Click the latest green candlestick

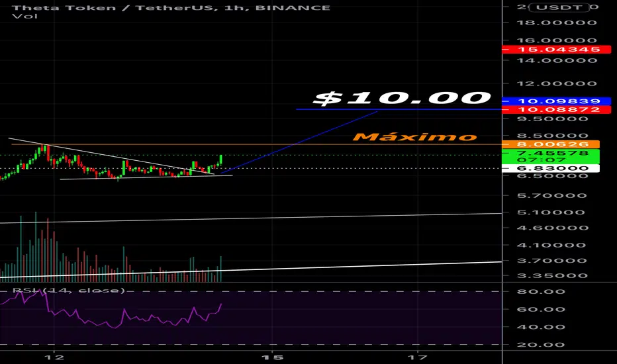point(220,159)
